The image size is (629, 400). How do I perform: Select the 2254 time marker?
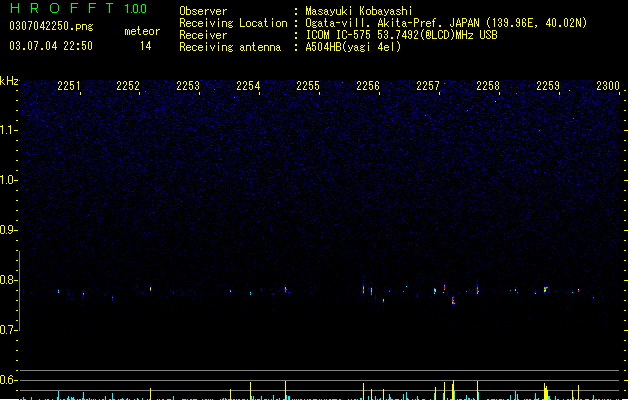(x=248, y=86)
